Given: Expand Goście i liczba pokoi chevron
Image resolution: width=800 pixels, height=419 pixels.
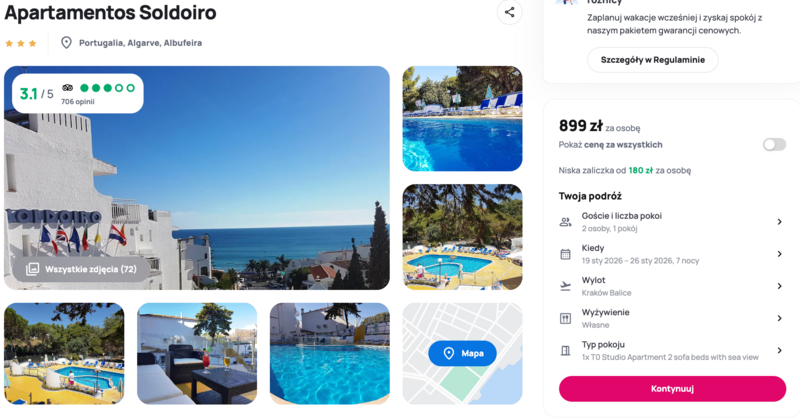Looking at the screenshot, I should click(x=779, y=222).
